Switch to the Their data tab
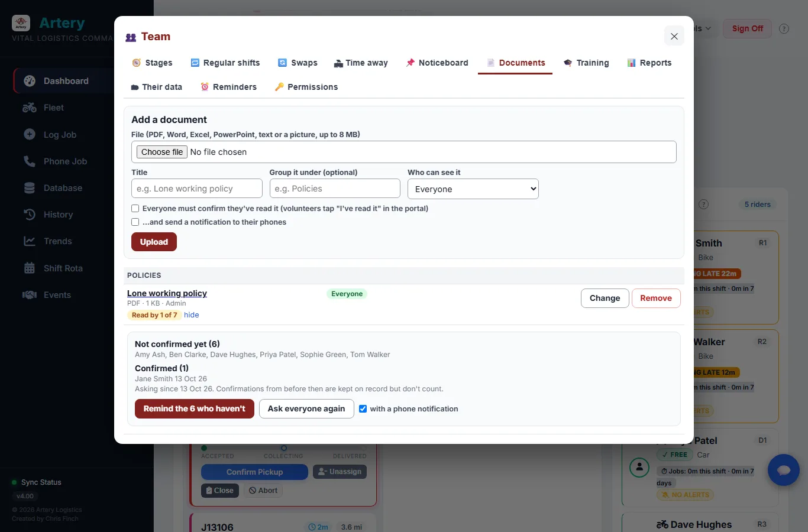 pyautogui.click(x=156, y=87)
